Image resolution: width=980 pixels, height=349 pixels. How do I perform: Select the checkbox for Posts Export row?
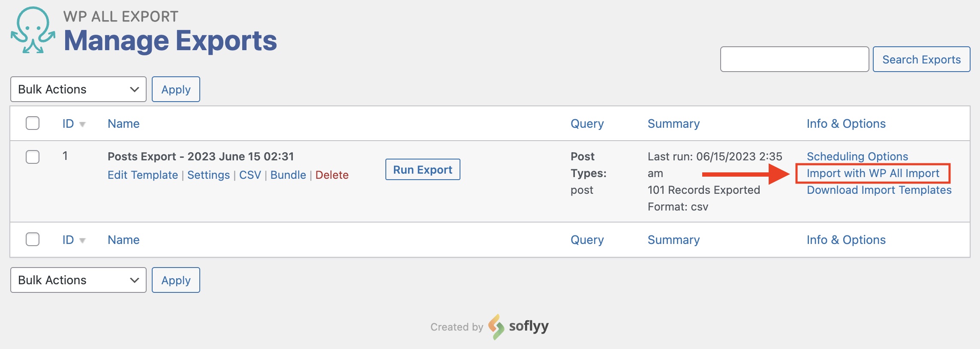(x=33, y=157)
